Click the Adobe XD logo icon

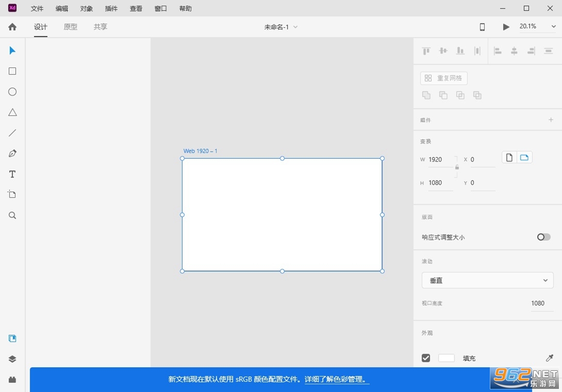pyautogui.click(x=12, y=8)
